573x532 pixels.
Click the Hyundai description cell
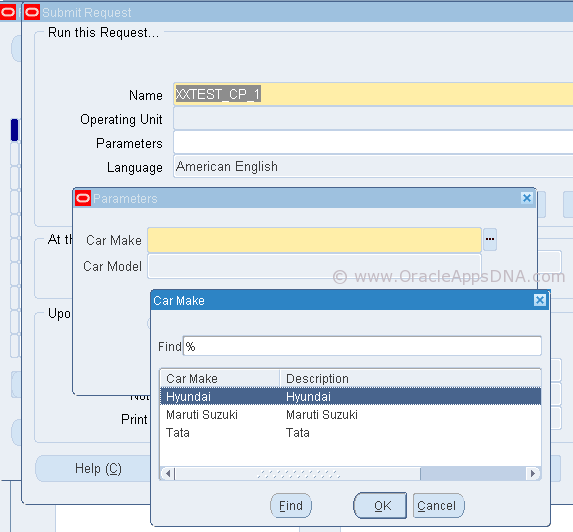point(308,396)
